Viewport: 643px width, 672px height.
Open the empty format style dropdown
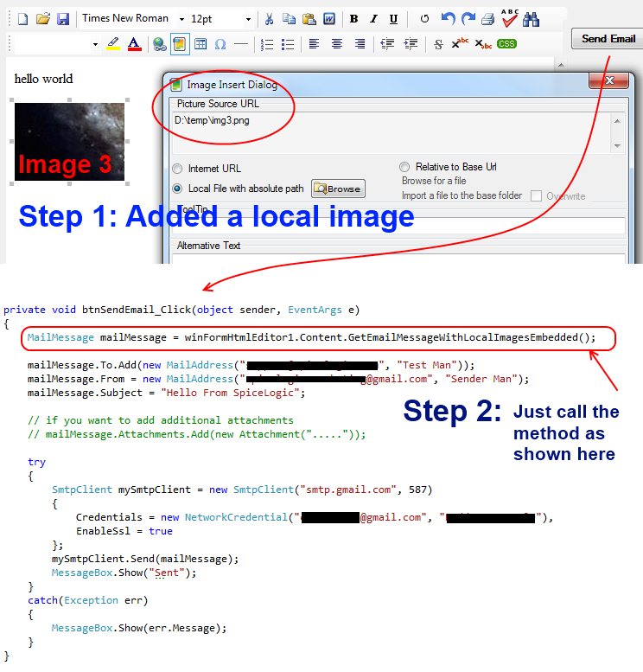95,44
